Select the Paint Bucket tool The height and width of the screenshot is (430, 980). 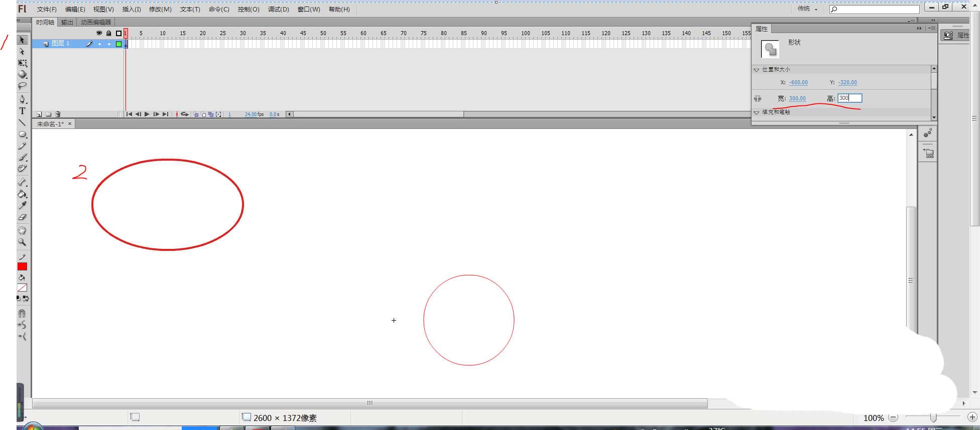(x=22, y=194)
